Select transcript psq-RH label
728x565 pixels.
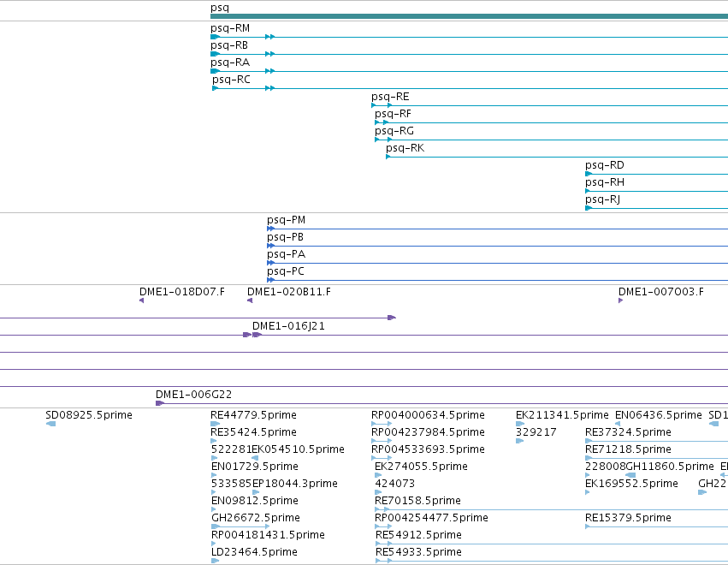[605, 182]
